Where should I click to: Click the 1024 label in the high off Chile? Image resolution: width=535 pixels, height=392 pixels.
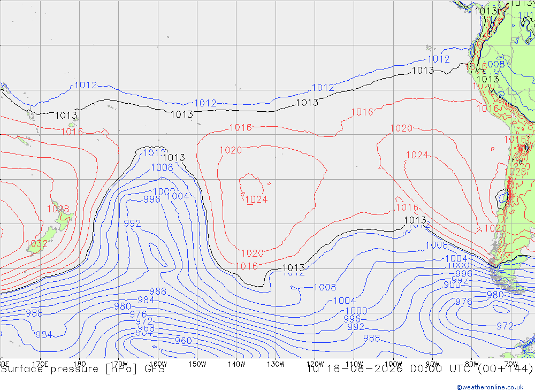[417, 155]
